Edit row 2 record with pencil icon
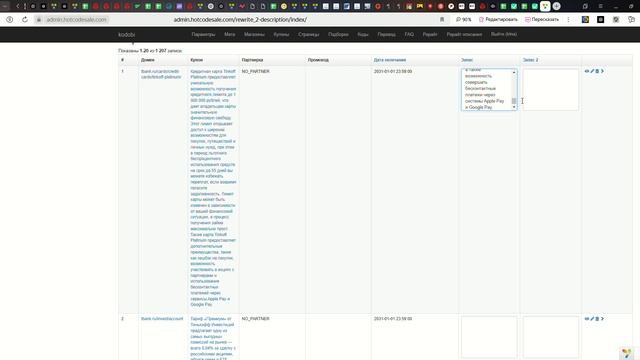640x360 pixels. coord(592,319)
